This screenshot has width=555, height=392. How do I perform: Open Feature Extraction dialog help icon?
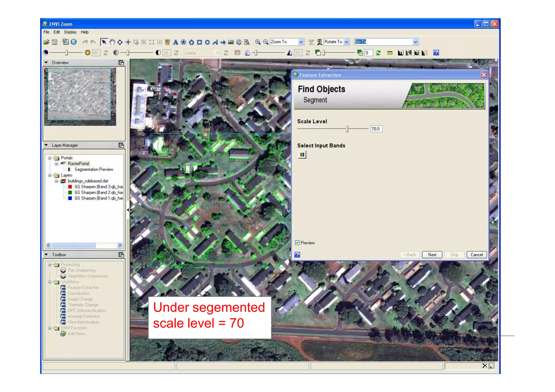297,255
